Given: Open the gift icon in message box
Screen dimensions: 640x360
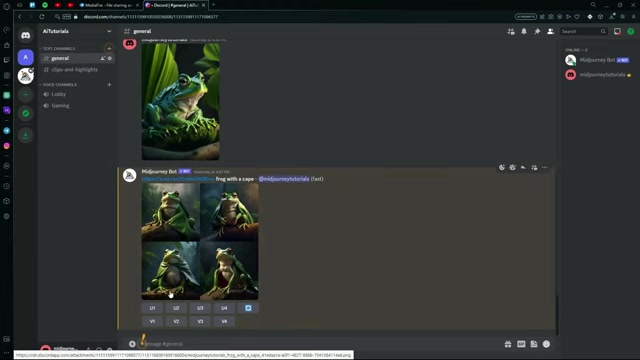Looking at the screenshot, I should 508,344.
